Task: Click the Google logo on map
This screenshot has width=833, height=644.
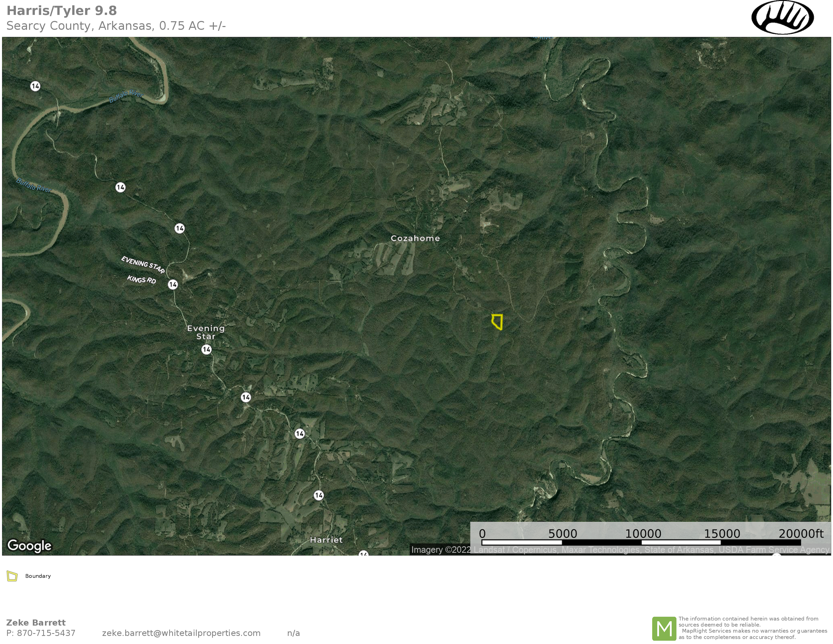Action: (29, 546)
